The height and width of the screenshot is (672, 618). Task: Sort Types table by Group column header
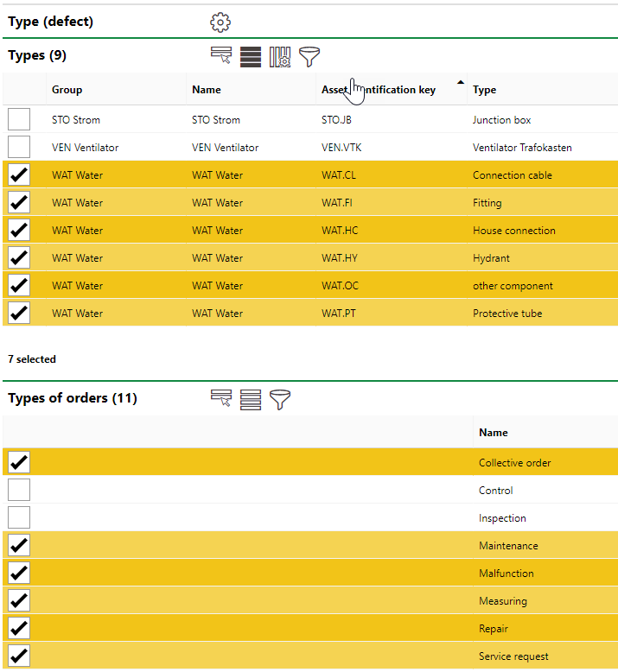[67, 90]
